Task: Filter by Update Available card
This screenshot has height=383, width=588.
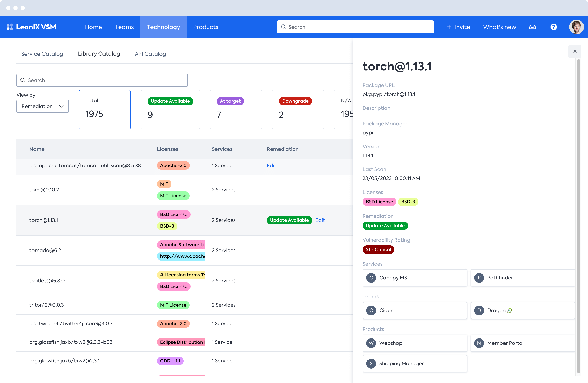Action: [170, 109]
